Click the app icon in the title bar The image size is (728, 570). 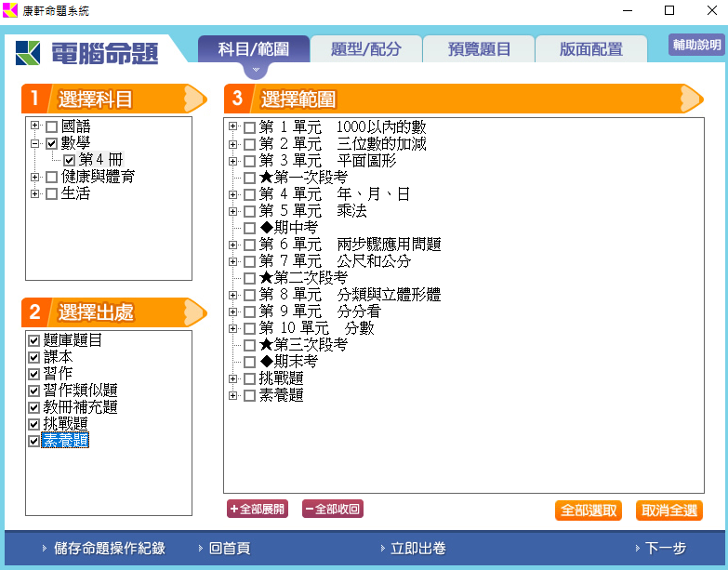(x=10, y=11)
